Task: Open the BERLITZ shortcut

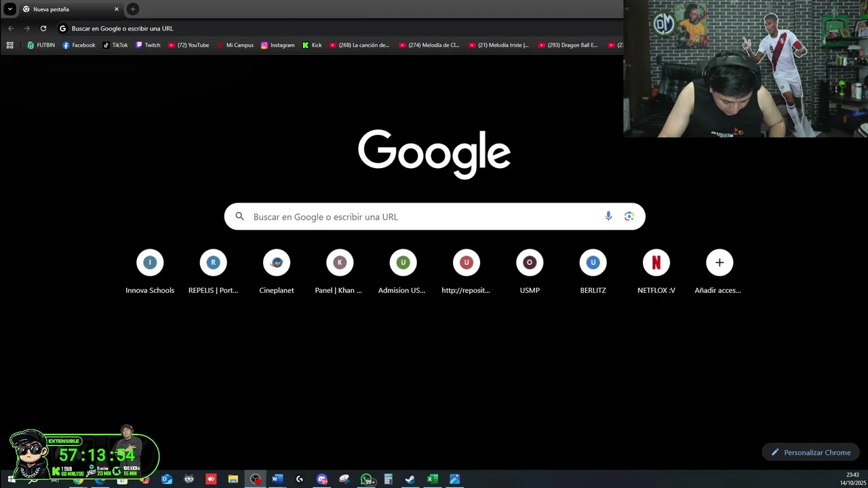Action: [x=593, y=272]
